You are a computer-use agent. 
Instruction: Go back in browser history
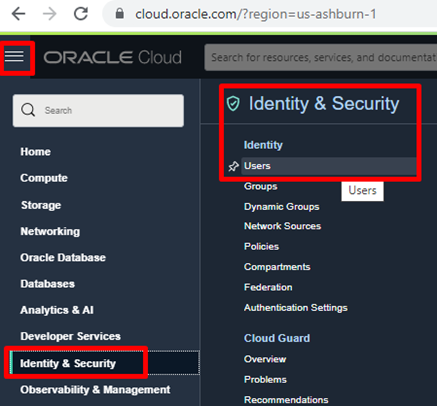pos(18,14)
